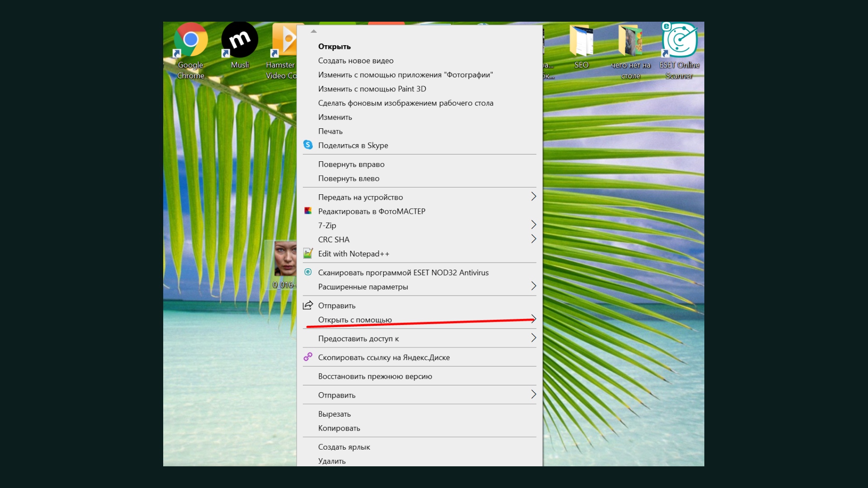Image resolution: width=868 pixels, height=488 pixels.
Task: Open the SEO folder icon
Action: [x=581, y=41]
